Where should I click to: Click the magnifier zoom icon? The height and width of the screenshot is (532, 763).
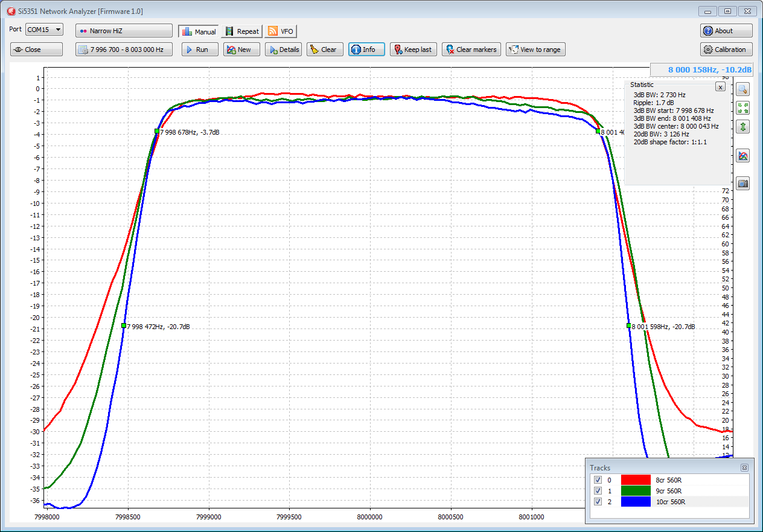point(743,89)
